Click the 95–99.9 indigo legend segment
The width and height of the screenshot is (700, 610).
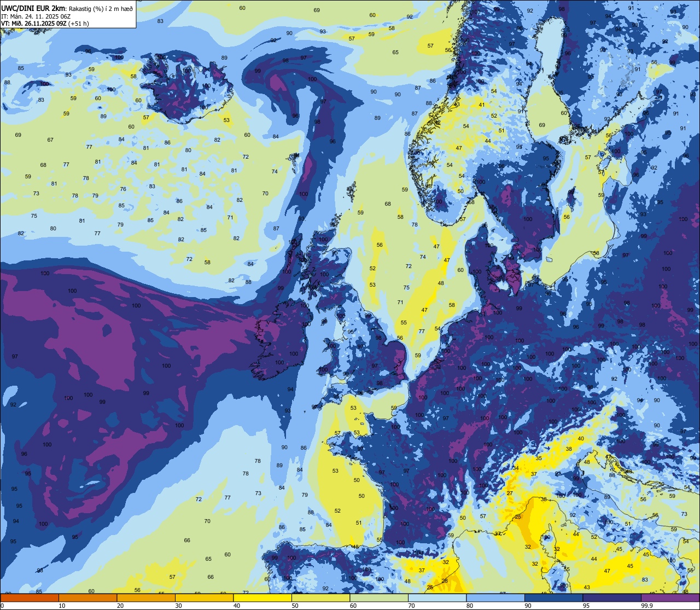[612, 597]
